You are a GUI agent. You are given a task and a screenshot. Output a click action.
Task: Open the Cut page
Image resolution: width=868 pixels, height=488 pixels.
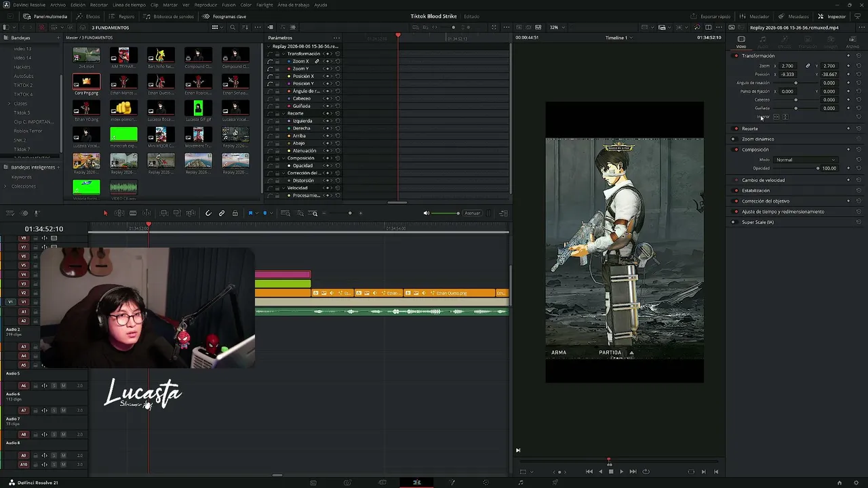[382, 483]
